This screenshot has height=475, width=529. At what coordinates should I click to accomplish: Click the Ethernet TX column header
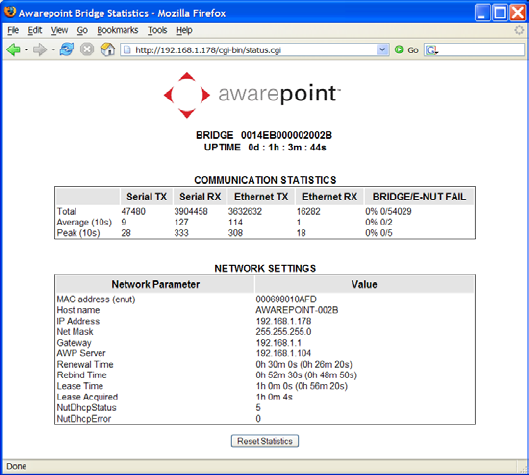pyautogui.click(x=261, y=196)
